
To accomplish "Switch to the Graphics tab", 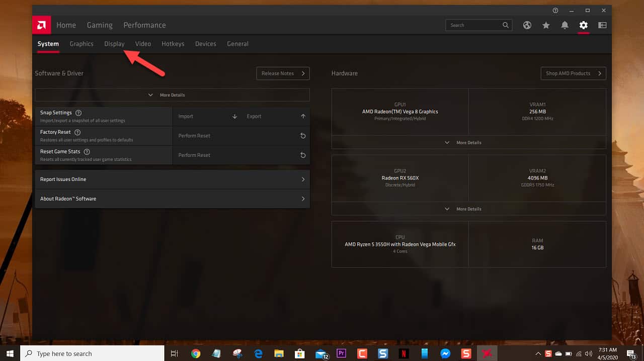I will click(x=82, y=44).
